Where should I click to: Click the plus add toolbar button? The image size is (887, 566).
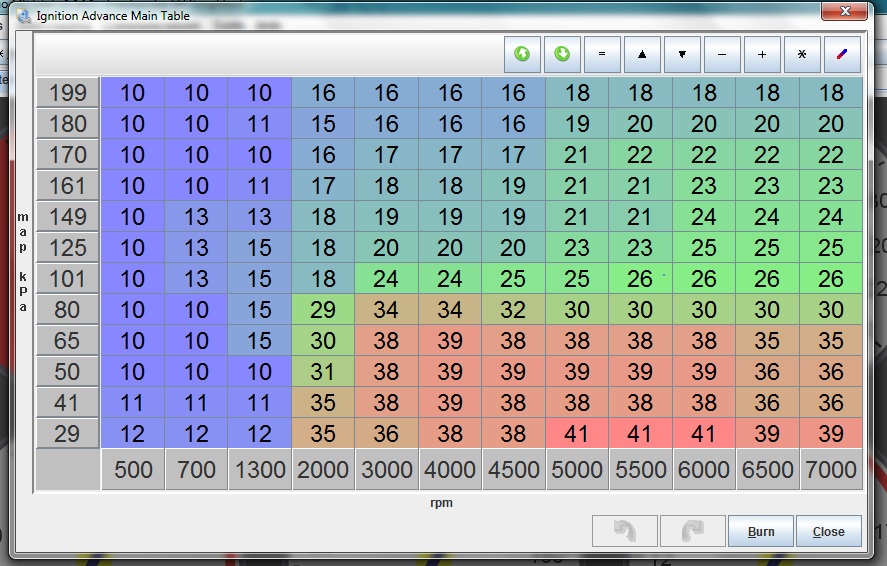[762, 54]
